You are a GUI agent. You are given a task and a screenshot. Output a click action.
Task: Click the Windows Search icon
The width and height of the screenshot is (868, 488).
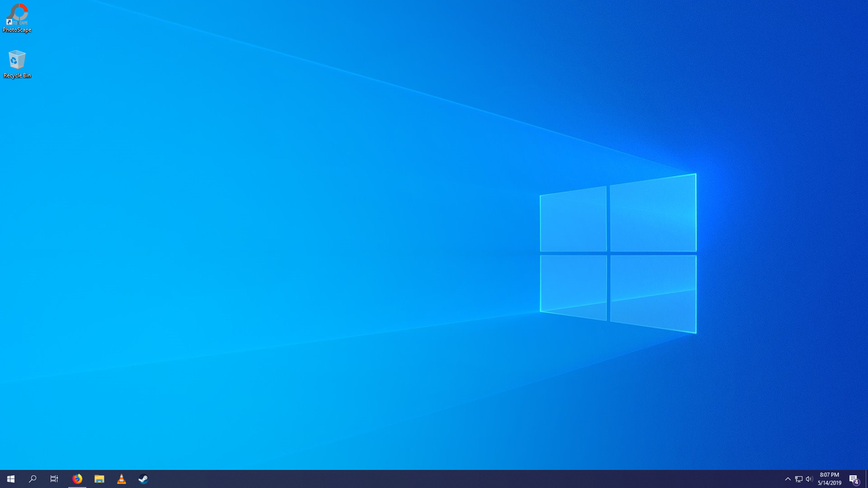[32, 479]
